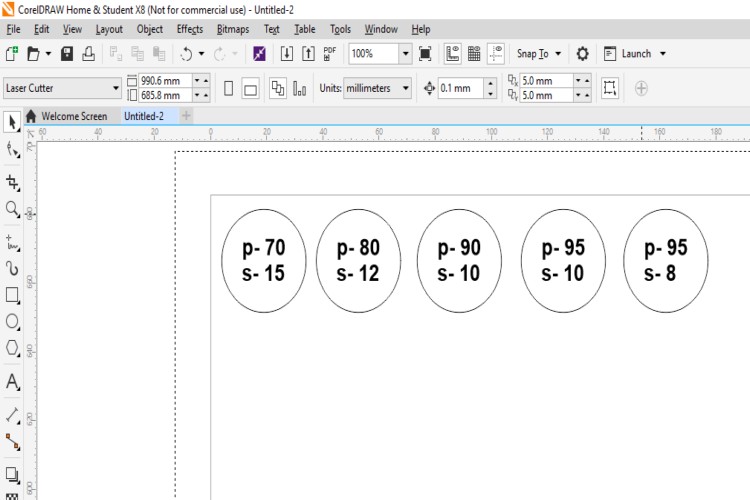Save the document with floppy icon

tap(67, 54)
